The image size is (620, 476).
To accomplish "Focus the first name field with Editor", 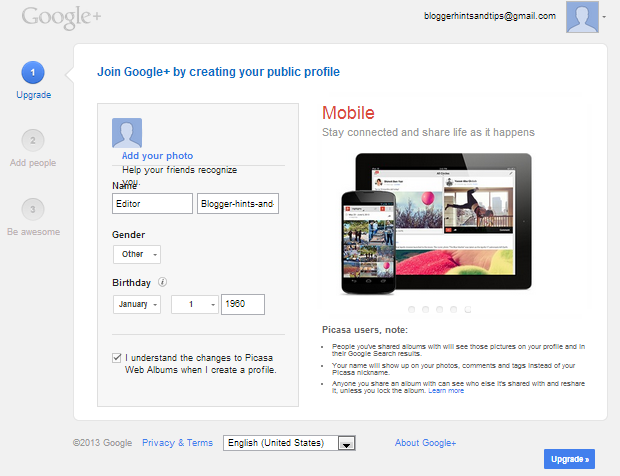I will (152, 204).
